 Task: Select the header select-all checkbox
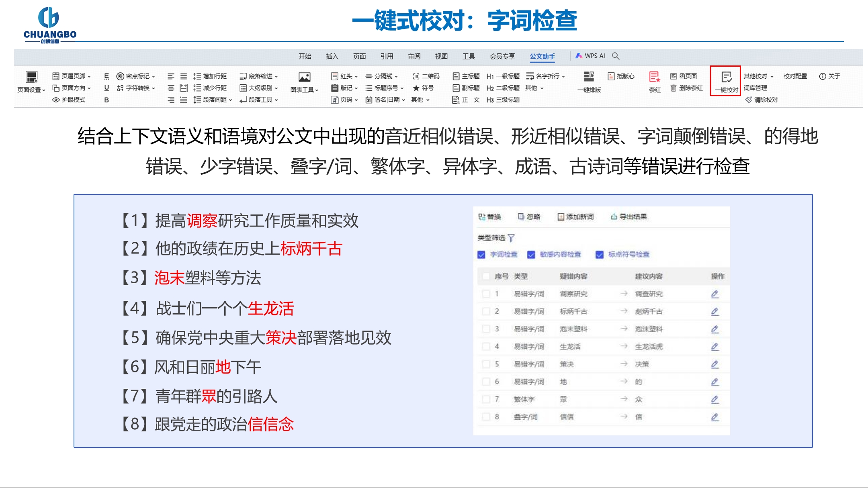coord(486,276)
